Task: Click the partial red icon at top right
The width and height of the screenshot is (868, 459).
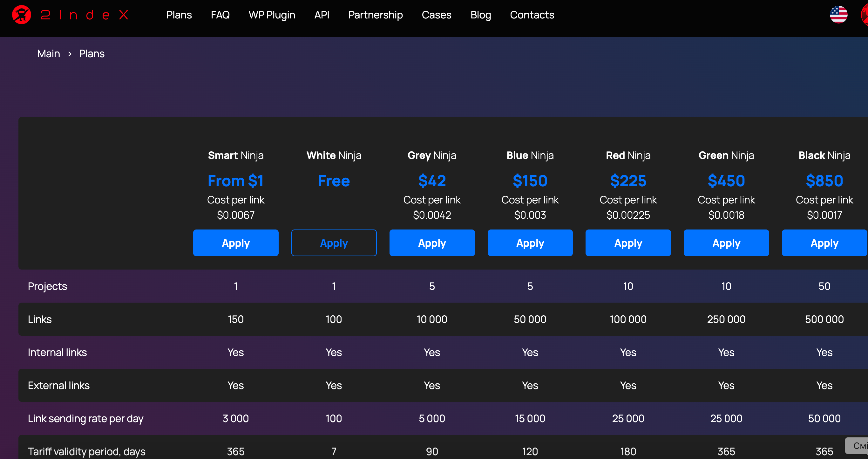Action: pyautogui.click(x=864, y=15)
